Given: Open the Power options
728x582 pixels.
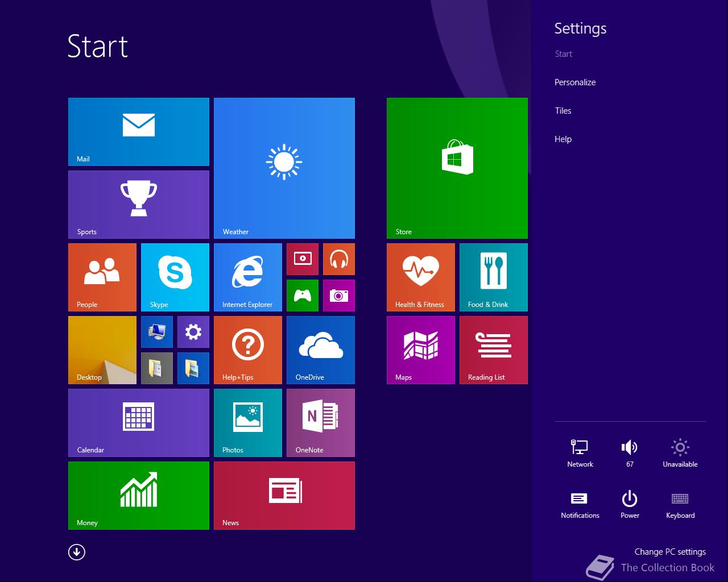Looking at the screenshot, I should 630,505.
